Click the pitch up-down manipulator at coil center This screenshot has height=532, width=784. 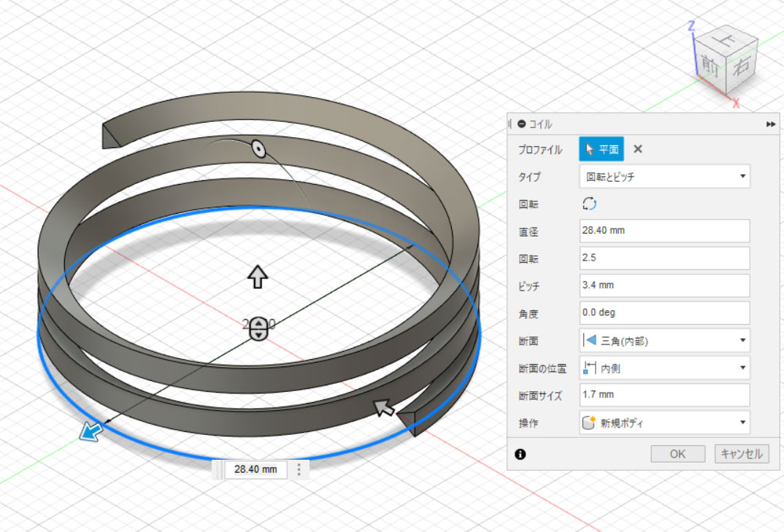click(x=258, y=328)
